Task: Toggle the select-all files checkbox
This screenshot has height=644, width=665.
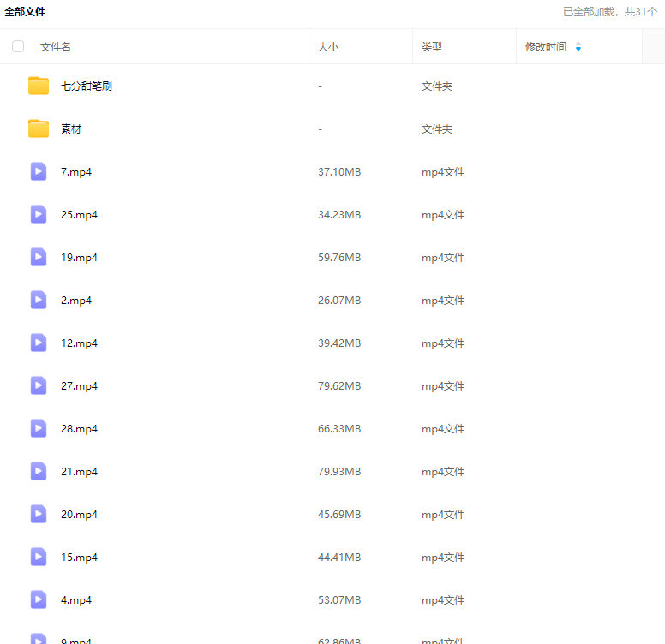Action: [x=18, y=46]
